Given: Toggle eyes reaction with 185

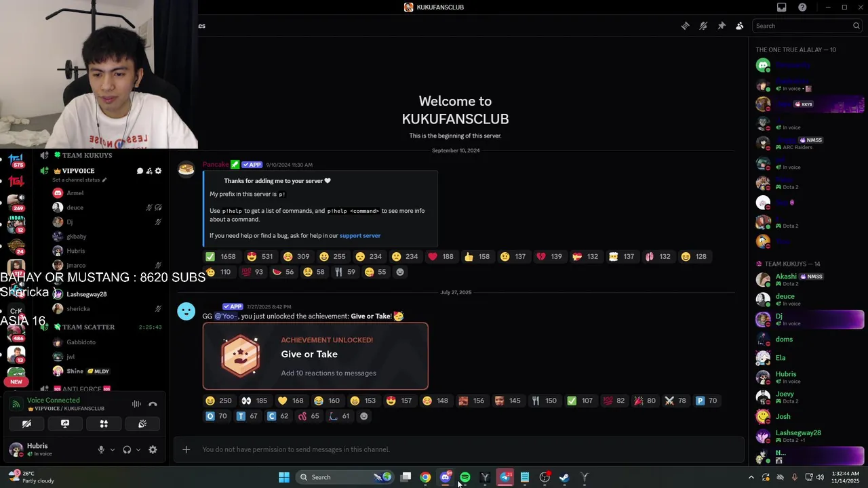Looking at the screenshot, I should pos(254,401).
